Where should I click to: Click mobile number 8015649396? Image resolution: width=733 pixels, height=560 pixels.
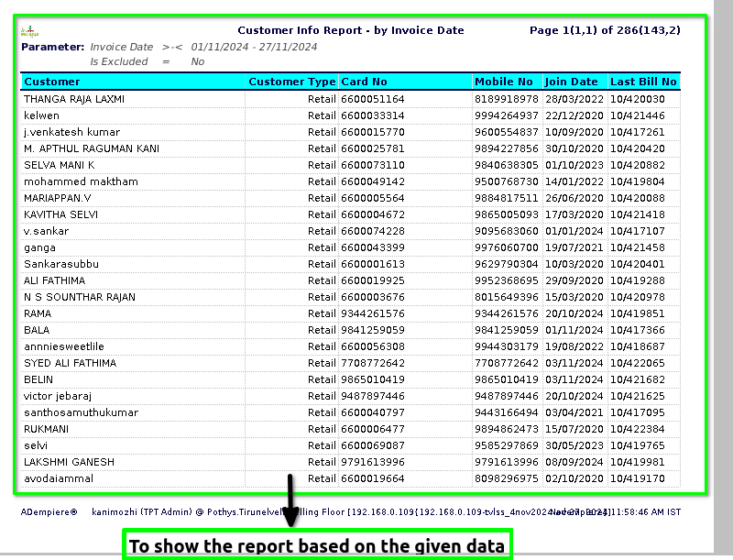(x=507, y=297)
